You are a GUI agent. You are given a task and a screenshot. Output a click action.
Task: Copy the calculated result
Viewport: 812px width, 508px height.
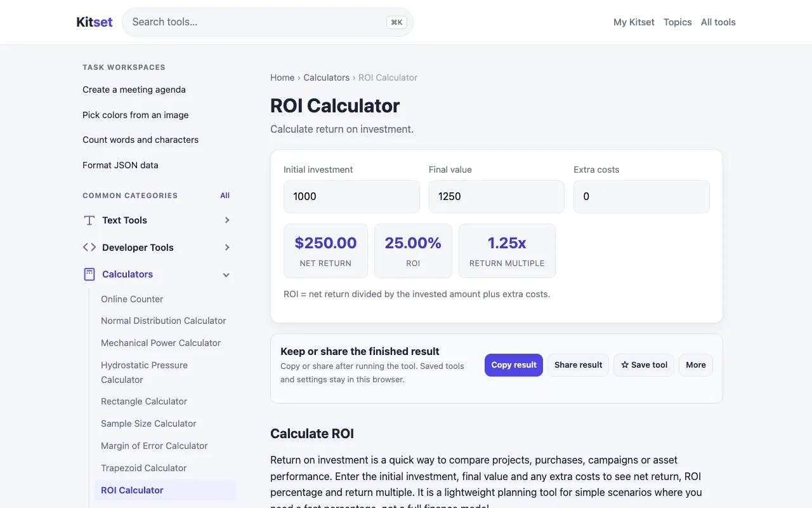click(x=514, y=365)
